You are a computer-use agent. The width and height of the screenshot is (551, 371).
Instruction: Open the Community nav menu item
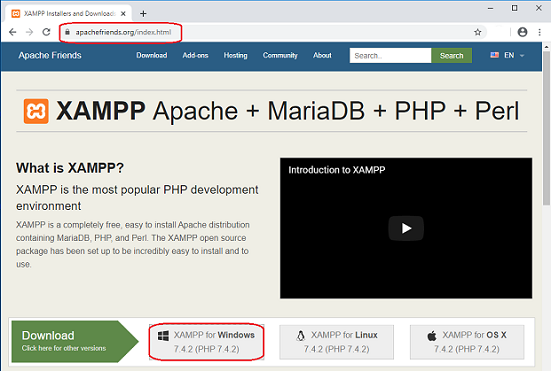pyautogui.click(x=280, y=55)
